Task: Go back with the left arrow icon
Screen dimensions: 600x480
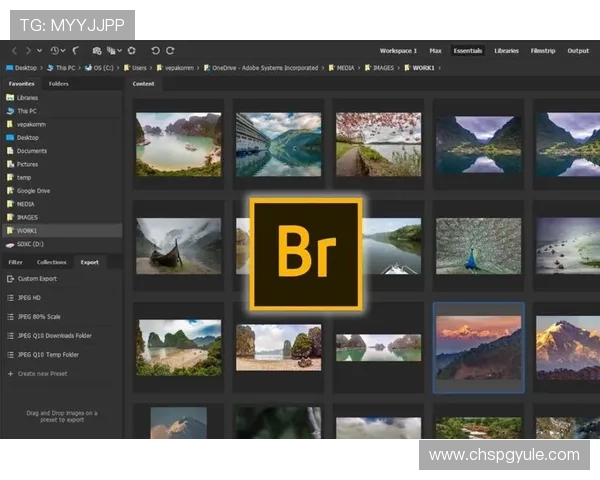Action: click(15, 51)
